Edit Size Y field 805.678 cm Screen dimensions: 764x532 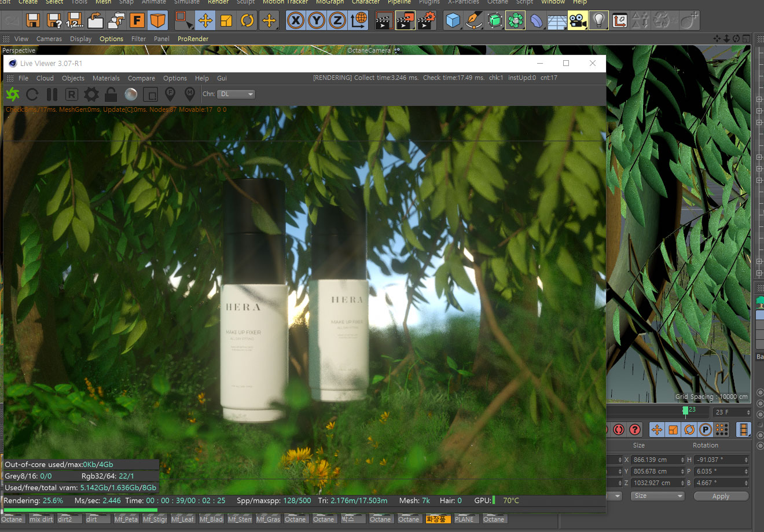(x=658, y=471)
